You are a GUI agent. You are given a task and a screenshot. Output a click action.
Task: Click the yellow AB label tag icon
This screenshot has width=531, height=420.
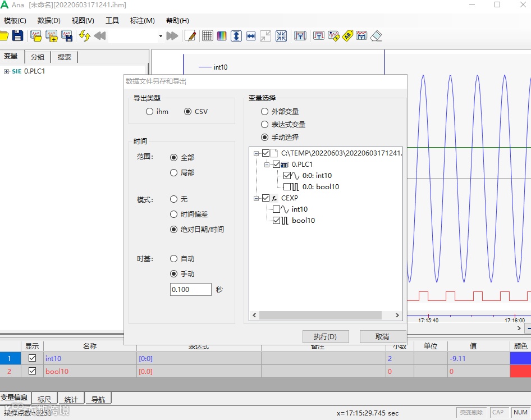(347, 35)
